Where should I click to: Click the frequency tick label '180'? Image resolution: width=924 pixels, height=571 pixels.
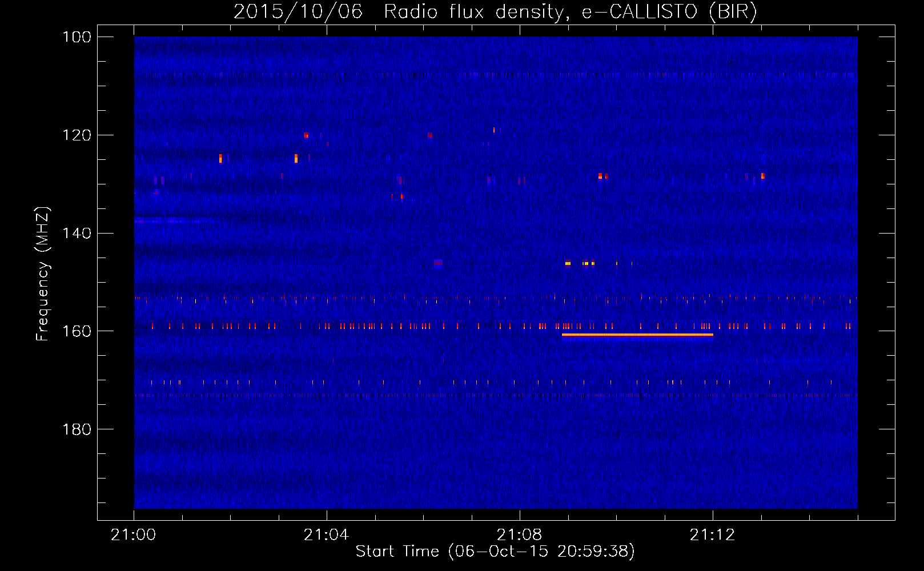(77, 429)
